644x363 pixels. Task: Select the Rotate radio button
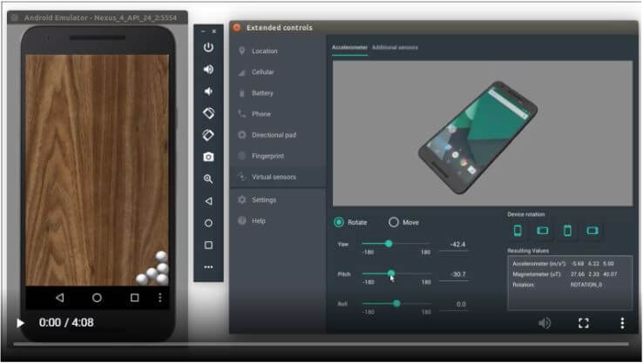339,222
